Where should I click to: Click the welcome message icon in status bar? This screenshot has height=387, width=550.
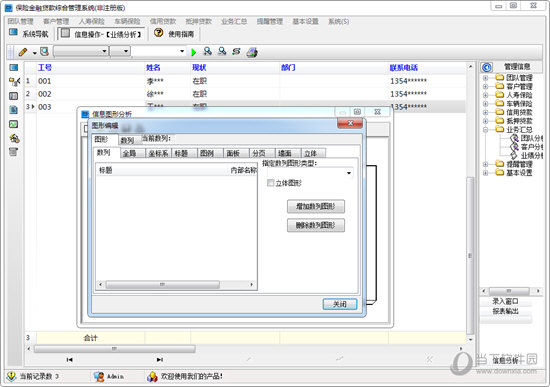click(x=152, y=377)
